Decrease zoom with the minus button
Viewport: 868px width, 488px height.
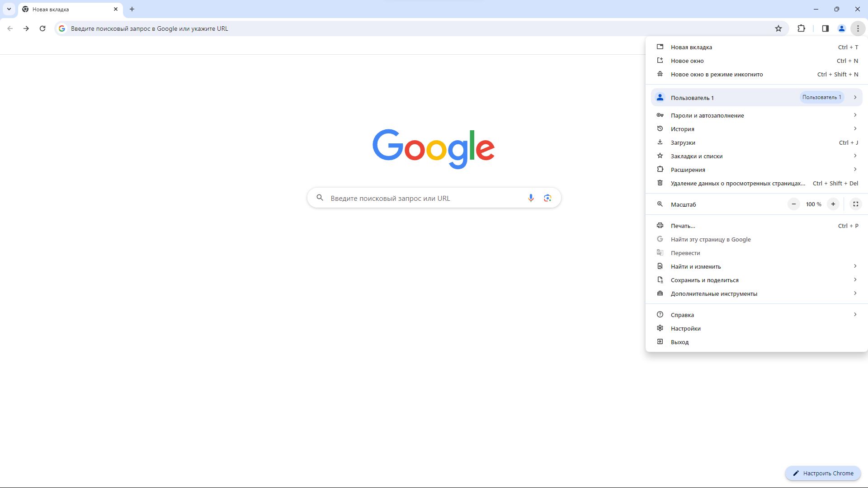(x=793, y=204)
